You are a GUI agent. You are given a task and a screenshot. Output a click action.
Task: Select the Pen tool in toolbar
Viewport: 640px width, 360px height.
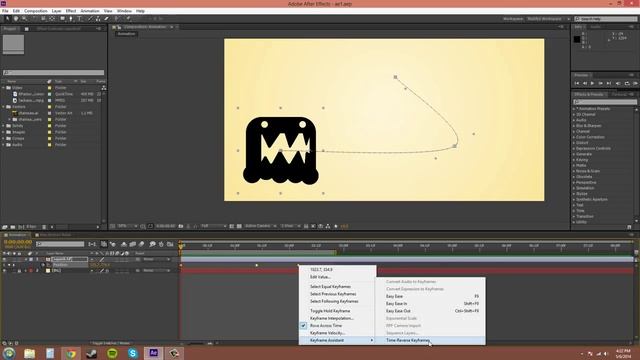(x=71, y=18)
